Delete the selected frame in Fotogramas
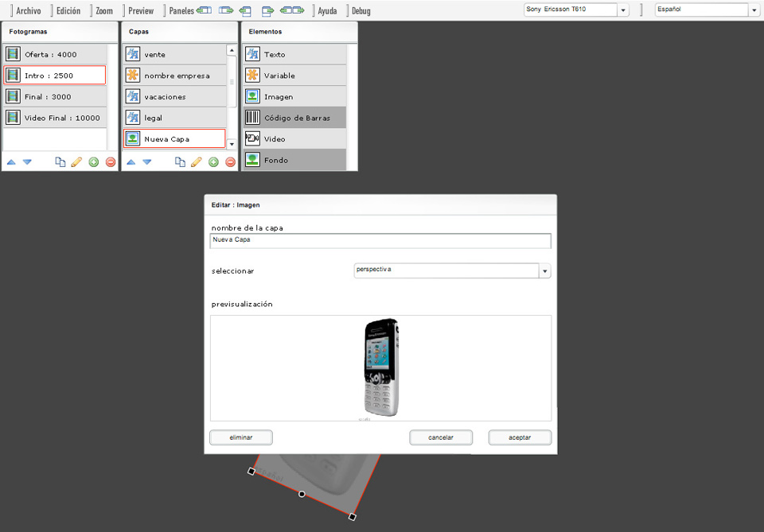This screenshot has height=532, width=764. pyautogui.click(x=111, y=162)
